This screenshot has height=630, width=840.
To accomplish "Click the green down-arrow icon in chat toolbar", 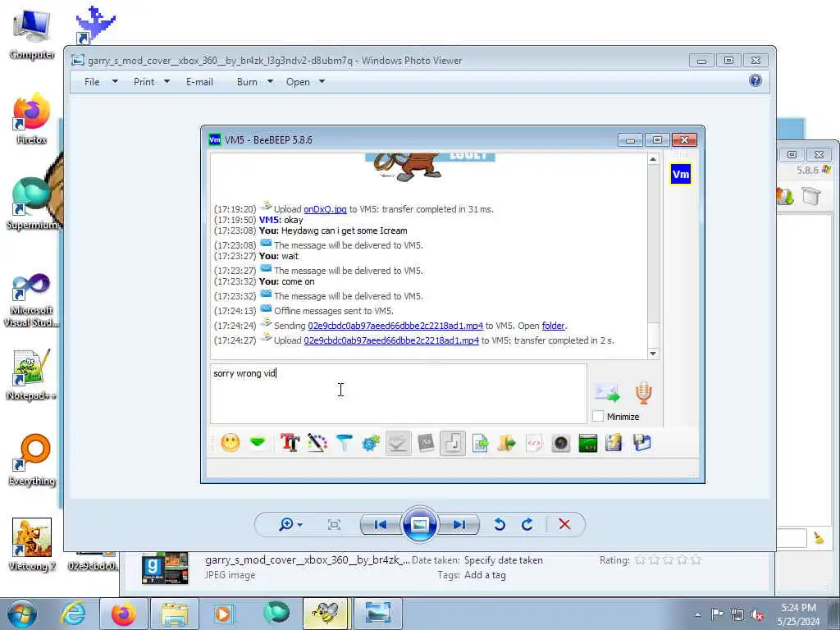I will (x=258, y=442).
